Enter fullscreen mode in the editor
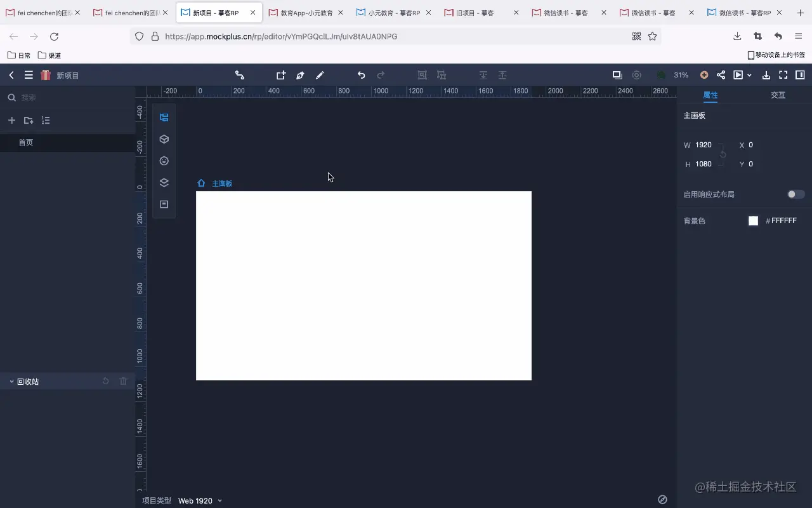Image resolution: width=812 pixels, height=508 pixels. 783,75
